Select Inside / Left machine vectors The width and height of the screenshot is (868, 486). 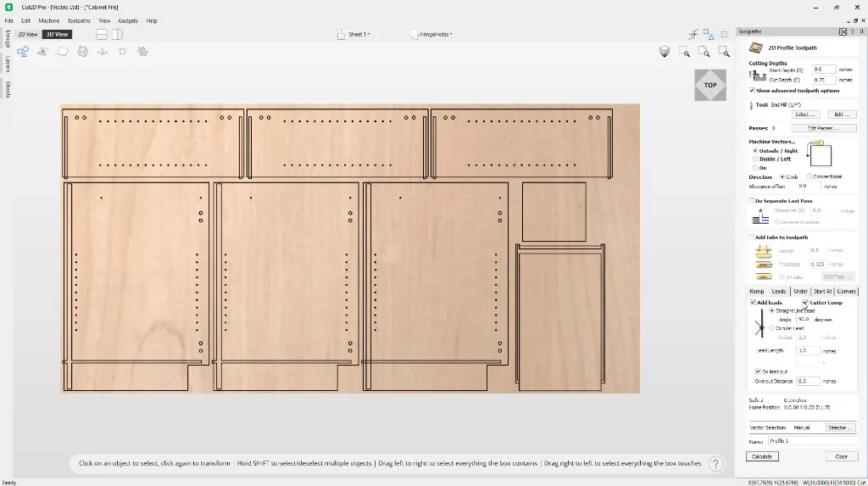pyautogui.click(x=755, y=159)
